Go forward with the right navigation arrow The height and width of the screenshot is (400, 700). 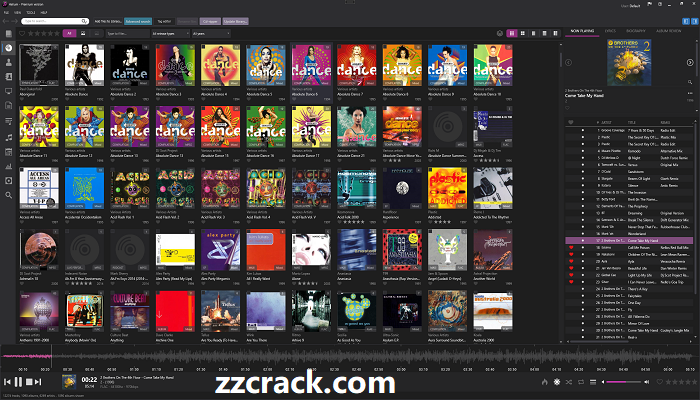14,21
